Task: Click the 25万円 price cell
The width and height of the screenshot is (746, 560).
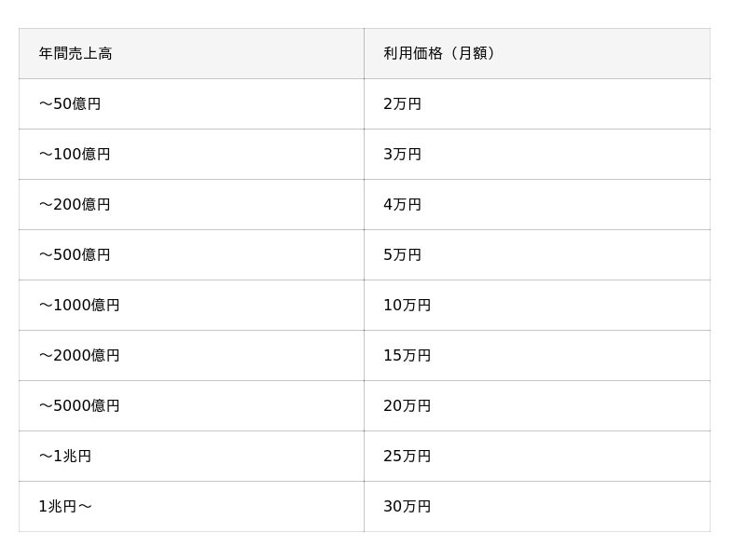Action: point(537,457)
